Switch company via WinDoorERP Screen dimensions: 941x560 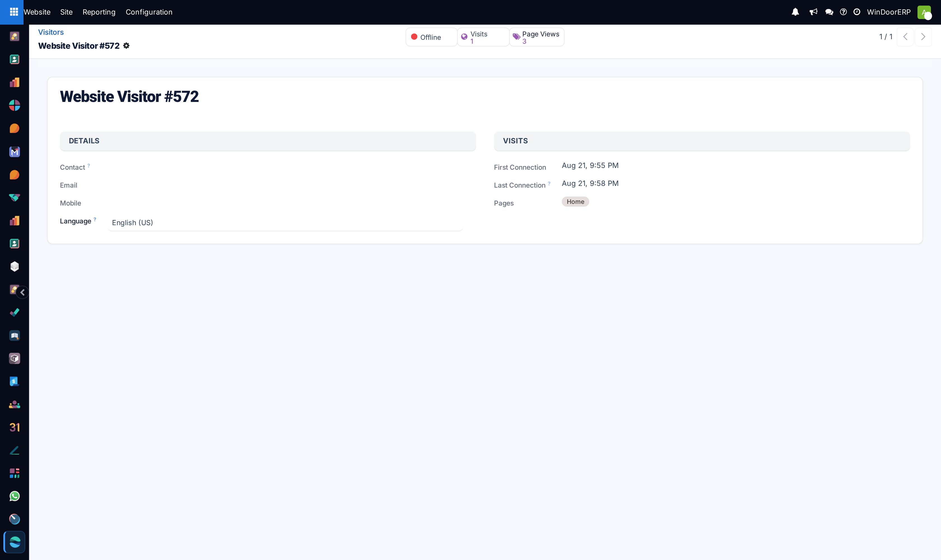889,12
